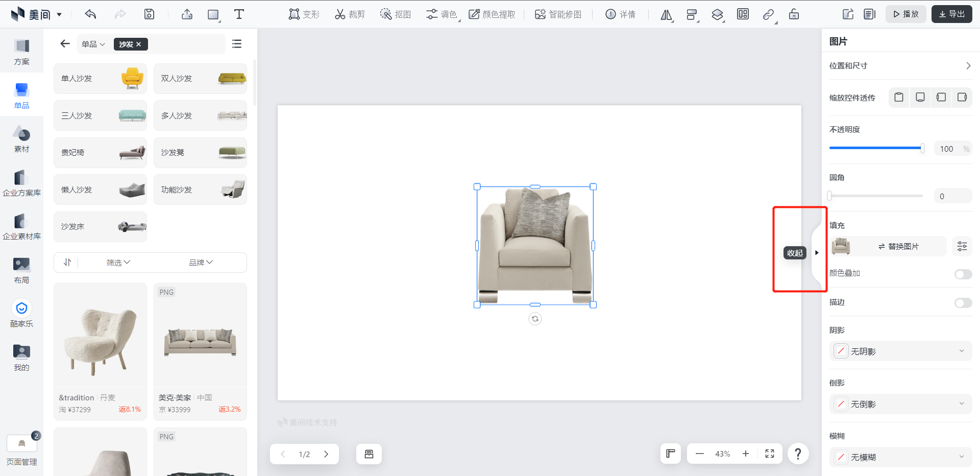Switch to the 素材 sidebar tab
The image size is (980, 476).
[21, 139]
